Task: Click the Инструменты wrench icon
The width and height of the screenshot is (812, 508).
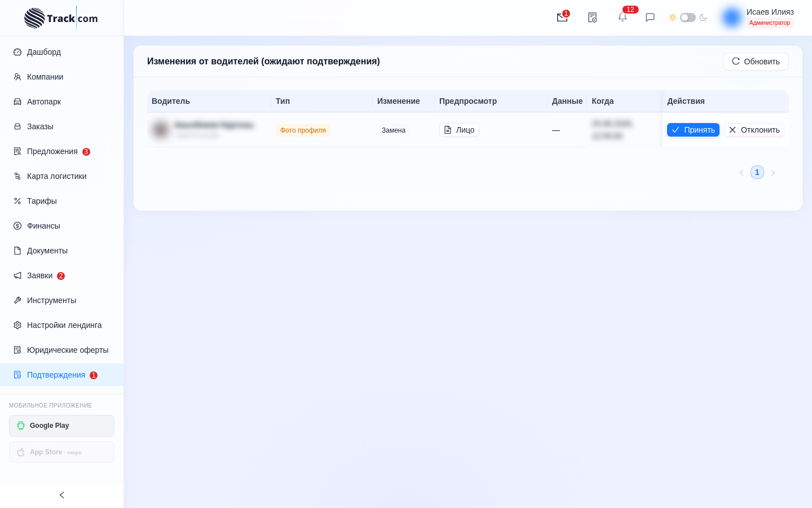Action: 17,300
